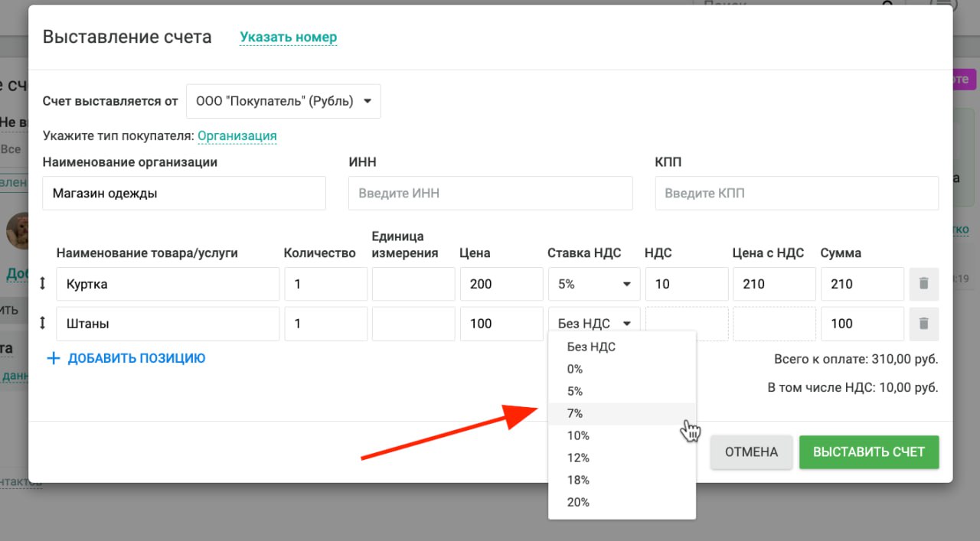Open the Указать номер link
Screen dimensions: 980x541
288,37
